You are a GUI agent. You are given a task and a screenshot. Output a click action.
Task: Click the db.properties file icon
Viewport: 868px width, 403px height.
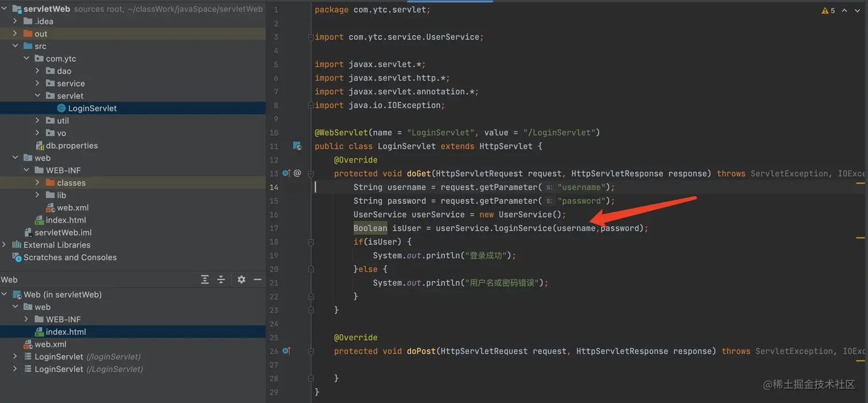[x=40, y=146]
